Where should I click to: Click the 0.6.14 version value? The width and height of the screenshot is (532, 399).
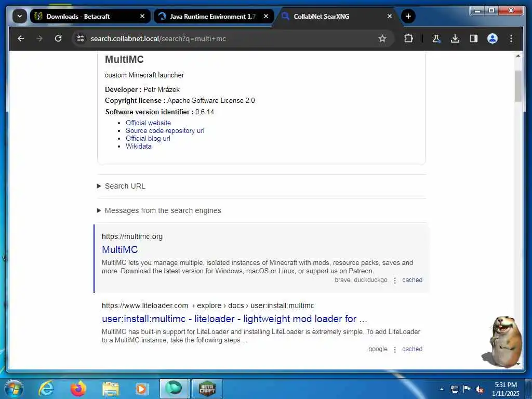(x=205, y=112)
